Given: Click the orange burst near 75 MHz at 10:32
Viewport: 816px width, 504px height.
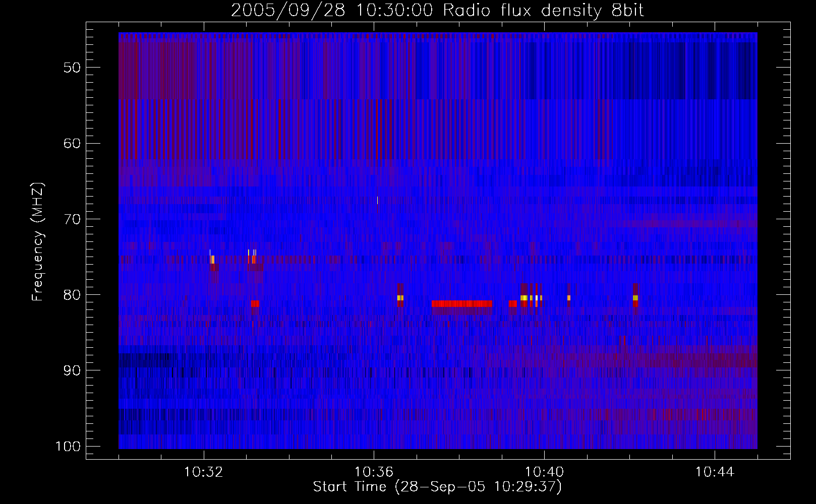Looking at the screenshot, I should (x=212, y=260).
